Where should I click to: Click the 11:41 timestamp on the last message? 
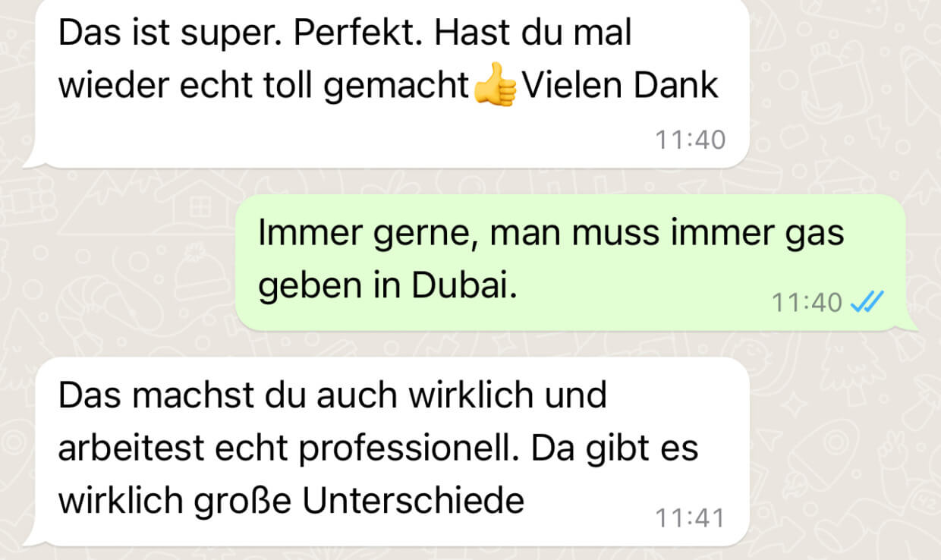point(690,518)
